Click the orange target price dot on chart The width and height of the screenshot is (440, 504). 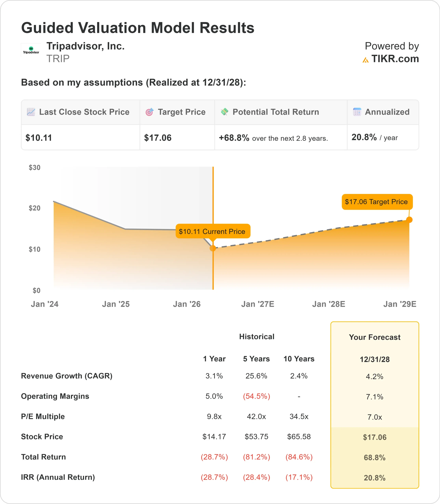(x=409, y=220)
